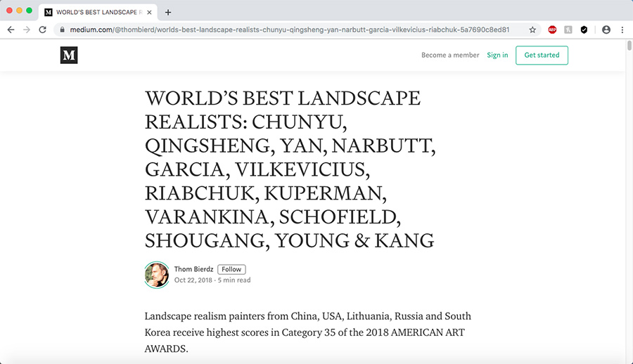Screen dimensions: 633x364
Task: Click the Medium M logo in header
Action: (69, 56)
